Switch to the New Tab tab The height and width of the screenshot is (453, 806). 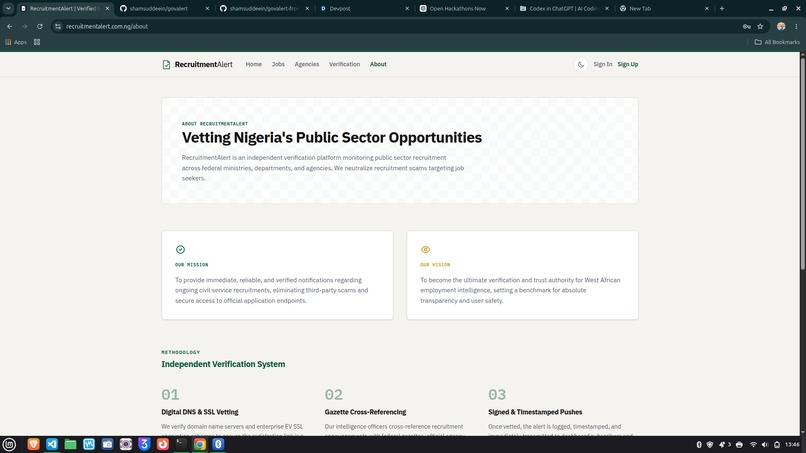664,8
